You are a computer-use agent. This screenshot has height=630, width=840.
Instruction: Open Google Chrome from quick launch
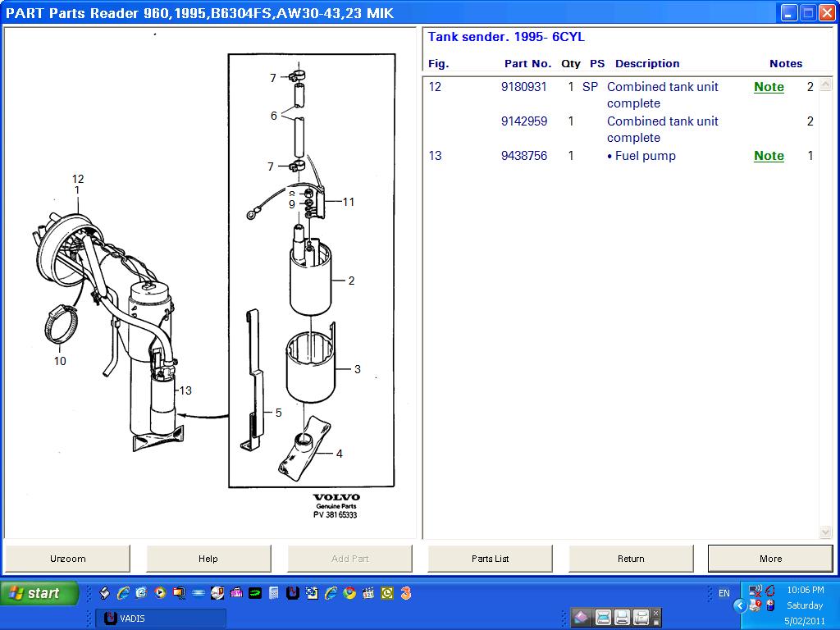pyautogui.click(x=349, y=593)
